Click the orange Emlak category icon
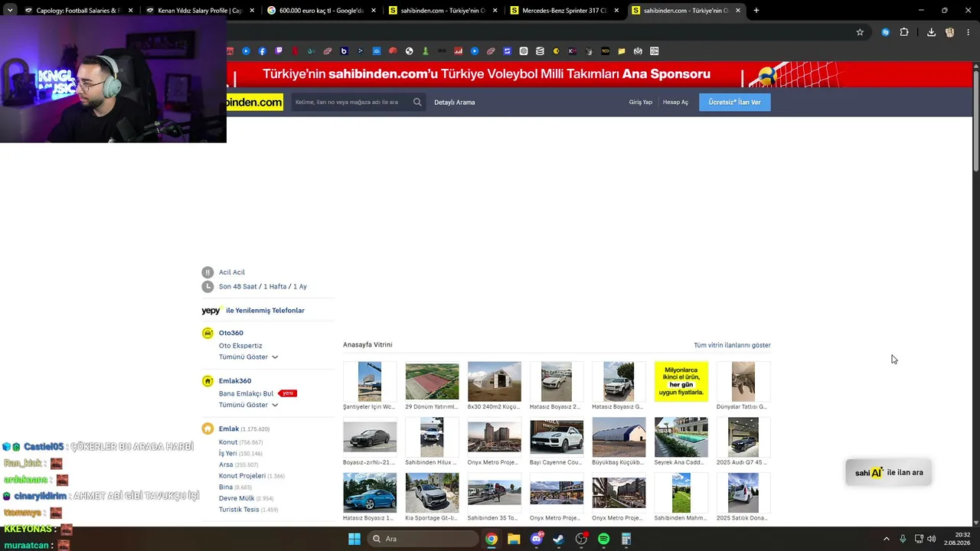Image resolution: width=980 pixels, height=551 pixels. 207,429
